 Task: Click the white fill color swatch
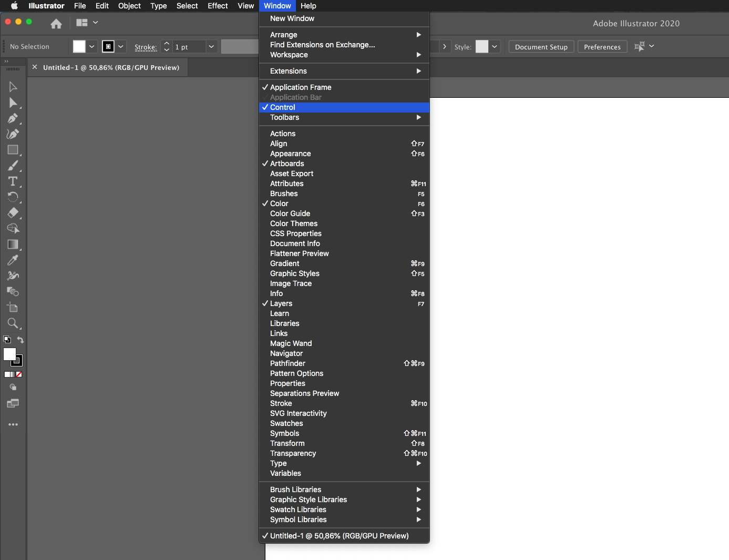(x=9, y=355)
